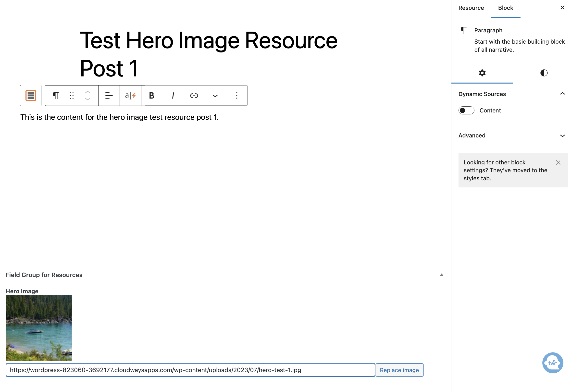Open the block Settings gear tab

[482, 73]
